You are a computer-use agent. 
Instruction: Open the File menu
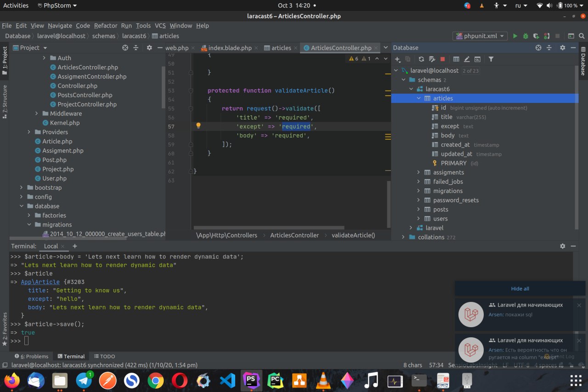click(6, 26)
